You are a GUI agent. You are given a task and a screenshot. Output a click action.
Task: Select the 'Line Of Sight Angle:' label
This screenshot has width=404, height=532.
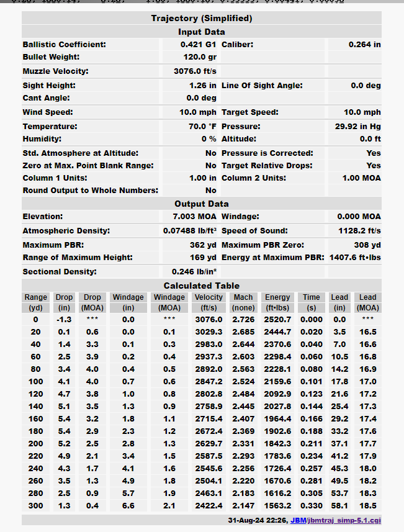click(x=262, y=86)
